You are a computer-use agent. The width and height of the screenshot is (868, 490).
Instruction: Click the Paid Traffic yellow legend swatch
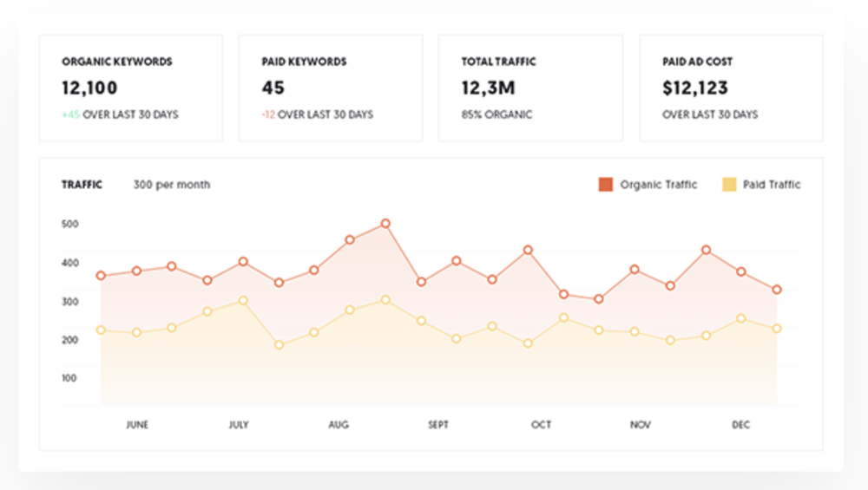pyautogui.click(x=729, y=185)
